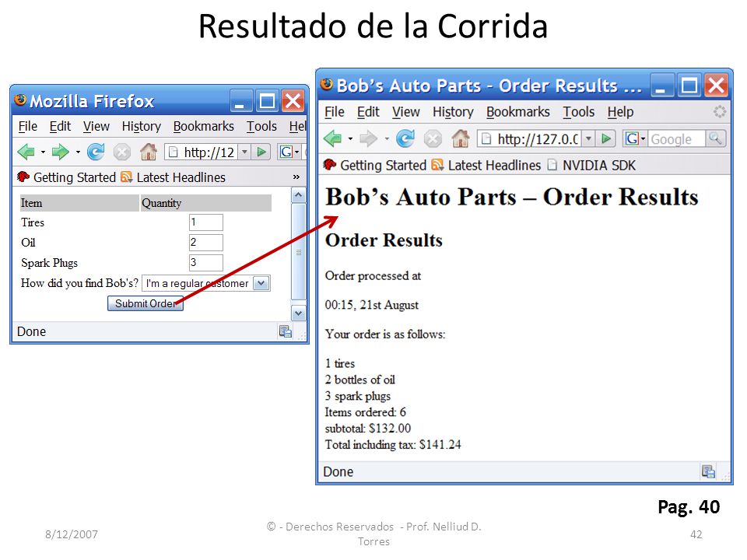Click address bar in Mozilla Firefox window

pos(202,152)
